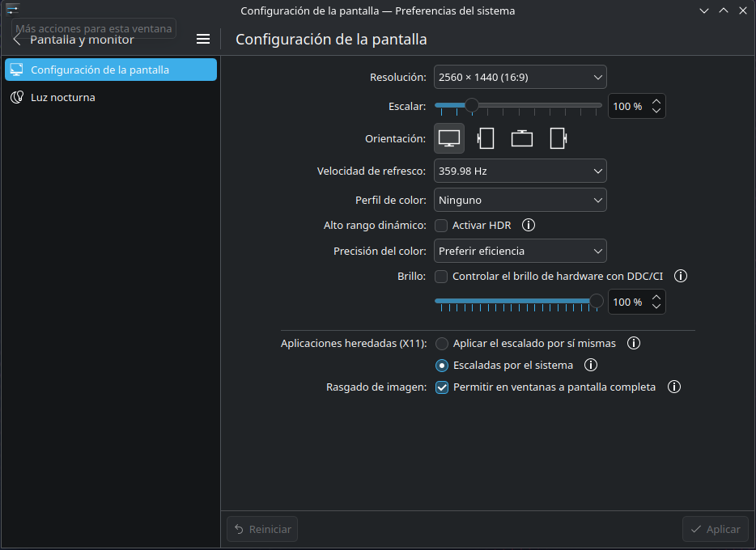The height and width of the screenshot is (550, 756).
Task: Go back with the arrow beside Pantalla y monitor
Action: tap(17, 40)
